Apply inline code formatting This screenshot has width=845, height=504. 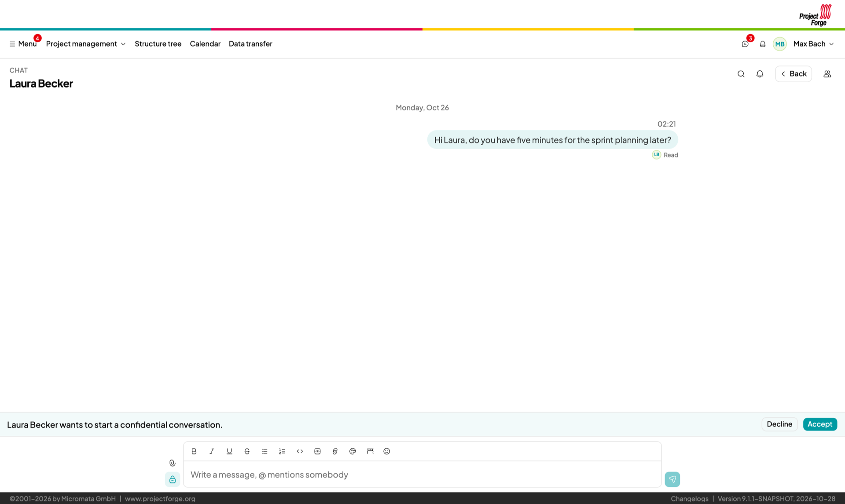point(300,451)
